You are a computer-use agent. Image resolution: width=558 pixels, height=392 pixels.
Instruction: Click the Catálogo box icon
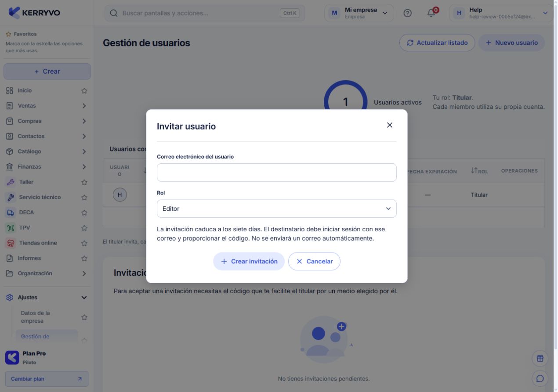pos(10,151)
